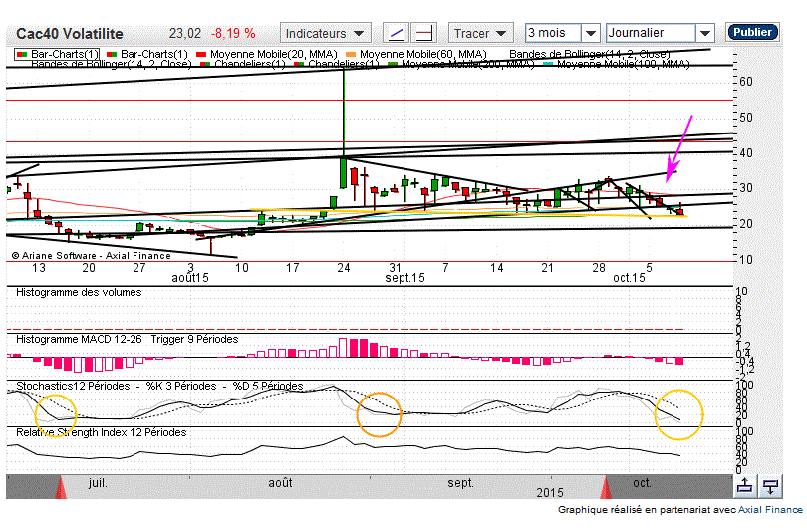The width and height of the screenshot is (807, 532).
Task: Click juil. on the bottom timeline
Action: 98,483
